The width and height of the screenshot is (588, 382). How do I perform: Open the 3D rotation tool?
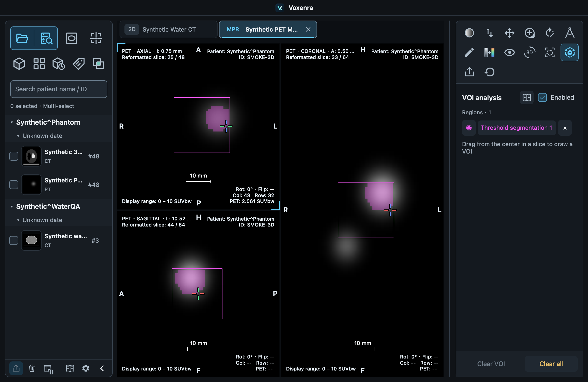coord(529,52)
